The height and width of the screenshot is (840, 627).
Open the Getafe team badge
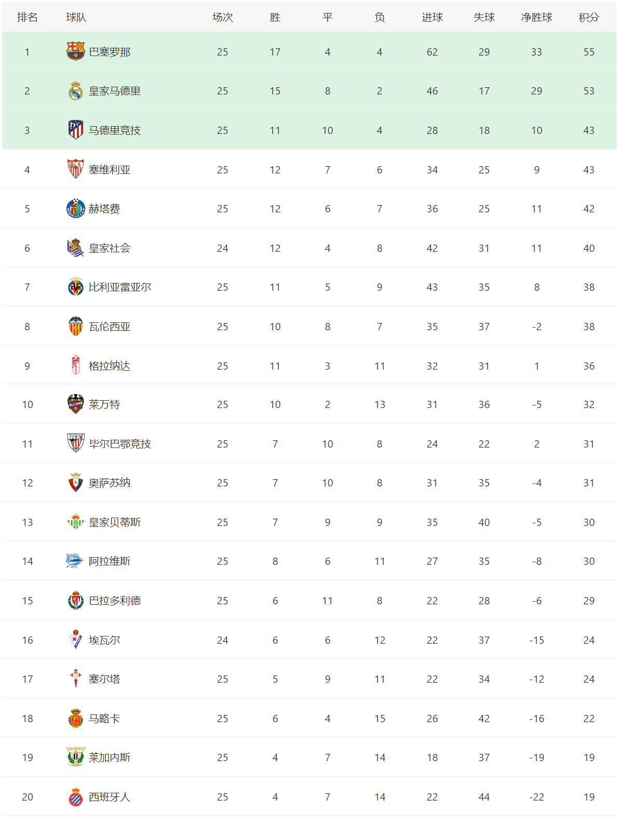click(x=76, y=209)
